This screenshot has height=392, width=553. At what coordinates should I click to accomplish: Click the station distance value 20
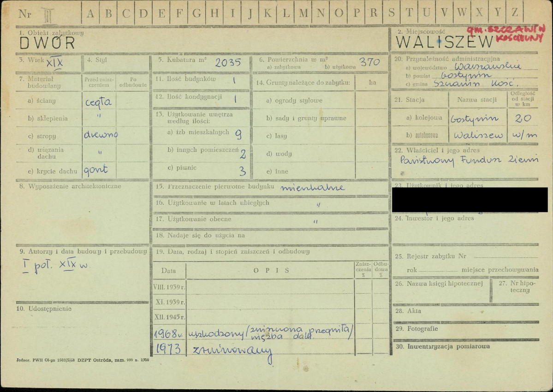[523, 118]
